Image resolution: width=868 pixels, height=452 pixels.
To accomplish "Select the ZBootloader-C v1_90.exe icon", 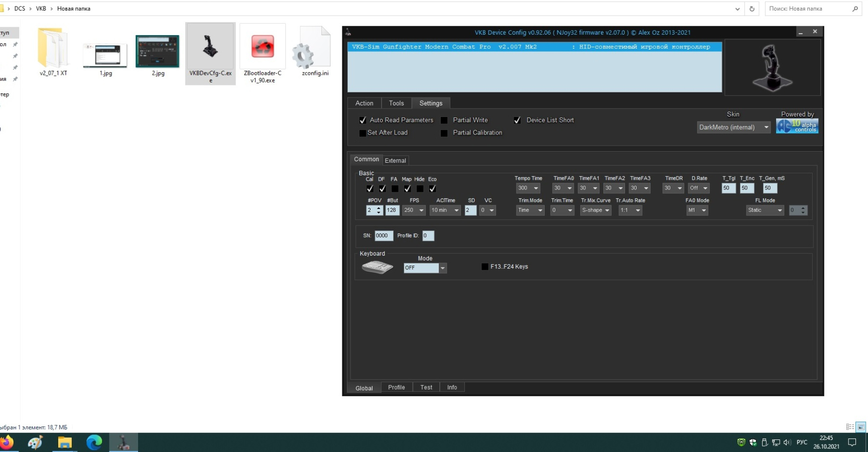I will point(263,47).
